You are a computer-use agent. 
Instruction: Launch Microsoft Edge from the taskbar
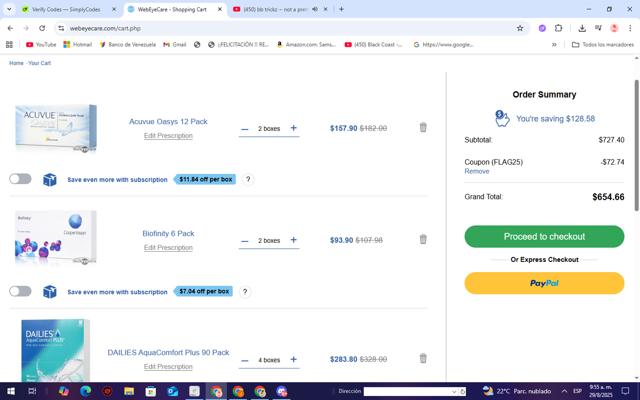pos(85,391)
